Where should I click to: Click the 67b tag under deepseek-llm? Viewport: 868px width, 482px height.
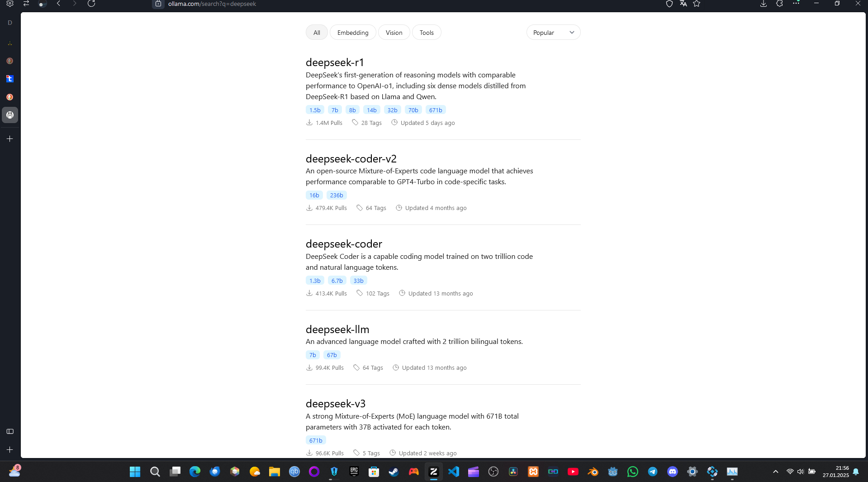332,355
